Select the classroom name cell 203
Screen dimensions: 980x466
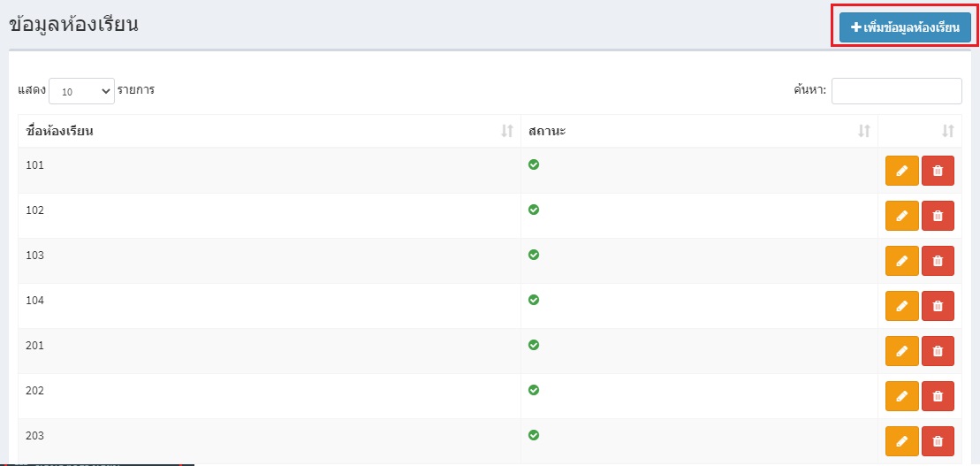[270, 441]
